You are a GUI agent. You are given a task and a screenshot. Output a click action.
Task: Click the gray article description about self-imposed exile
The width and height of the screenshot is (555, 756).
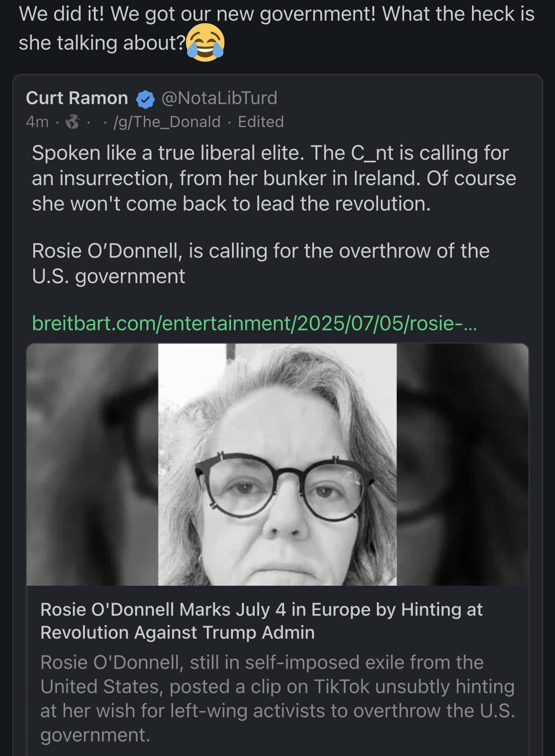point(277,699)
